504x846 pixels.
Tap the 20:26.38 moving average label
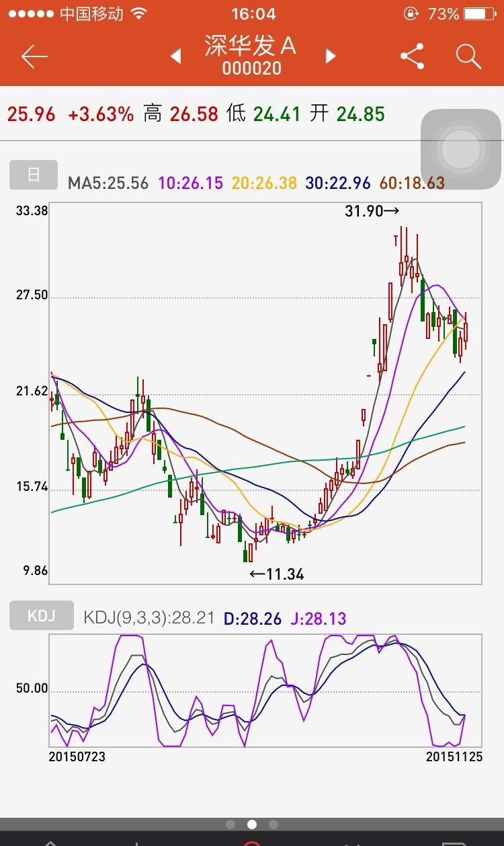pos(264,183)
